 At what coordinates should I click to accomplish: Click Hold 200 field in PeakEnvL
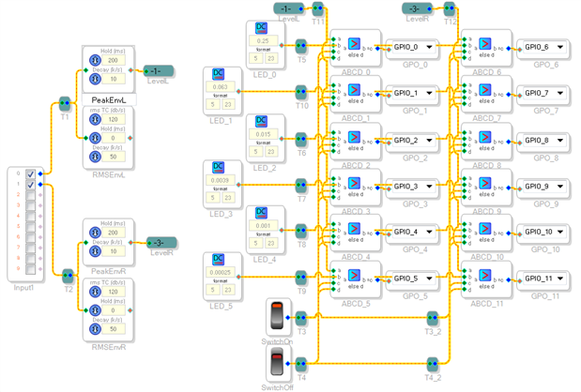pos(114,60)
